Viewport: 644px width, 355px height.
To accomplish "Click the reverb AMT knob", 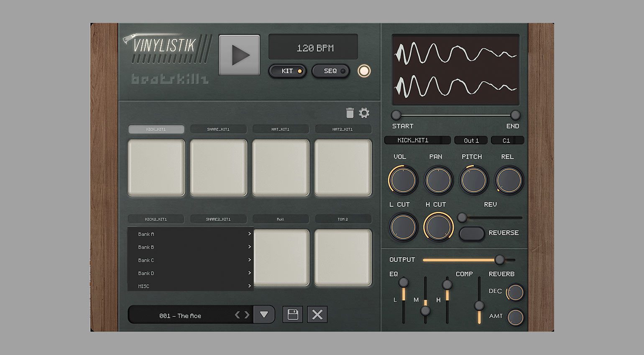I will pyautogui.click(x=515, y=317).
